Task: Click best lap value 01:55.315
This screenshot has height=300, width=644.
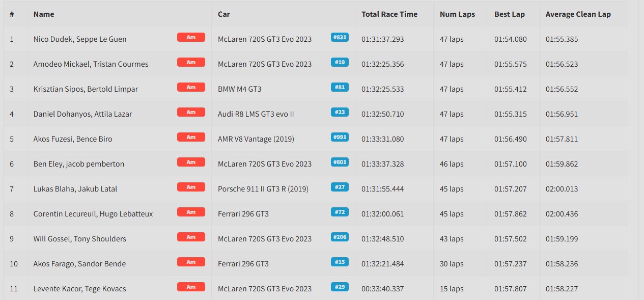Action: click(511, 114)
